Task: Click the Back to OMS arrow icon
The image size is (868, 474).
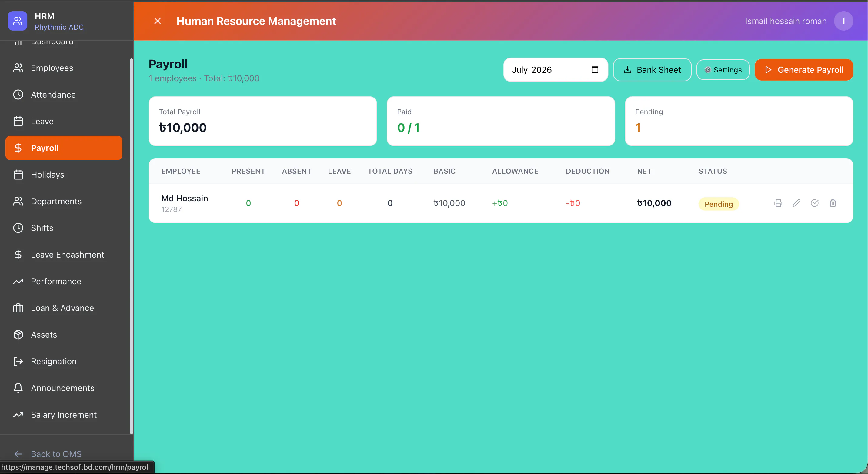Action: coord(18,454)
